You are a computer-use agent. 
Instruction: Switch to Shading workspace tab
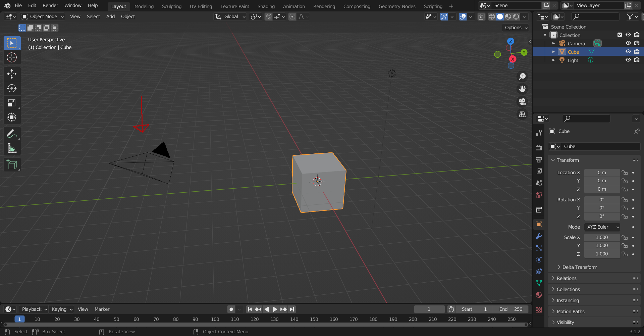pos(266,6)
